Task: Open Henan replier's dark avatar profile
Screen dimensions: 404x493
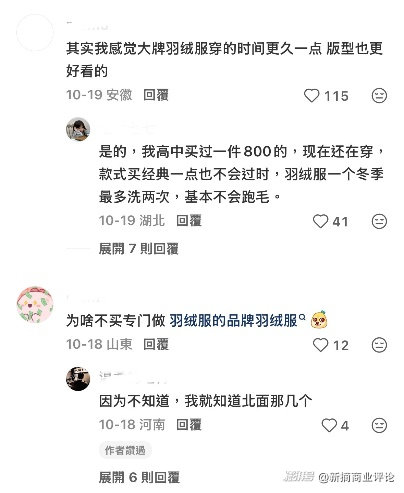Action: [78, 379]
